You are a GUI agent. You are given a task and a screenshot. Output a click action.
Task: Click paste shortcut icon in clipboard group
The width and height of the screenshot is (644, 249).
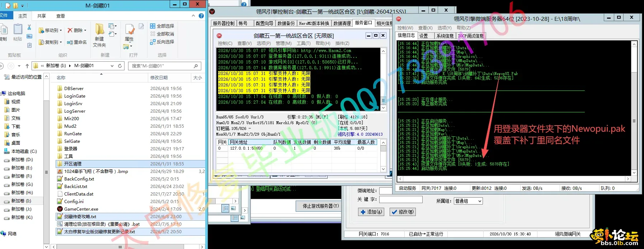click(29, 45)
